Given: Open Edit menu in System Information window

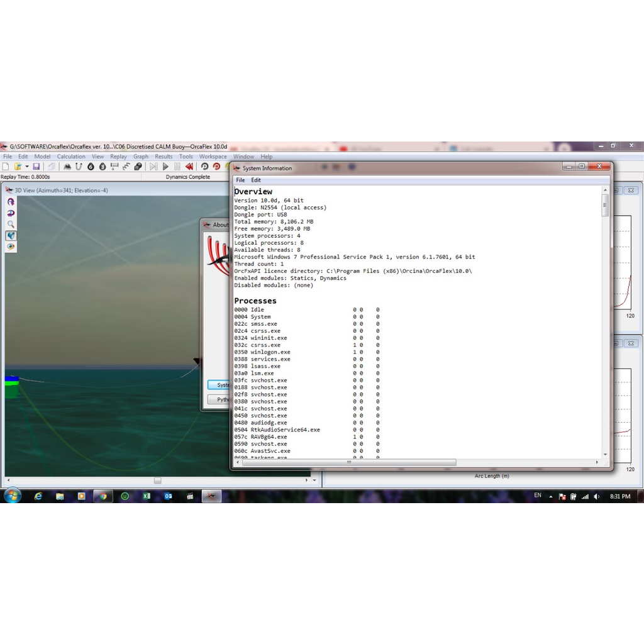Looking at the screenshot, I should pos(256,180).
